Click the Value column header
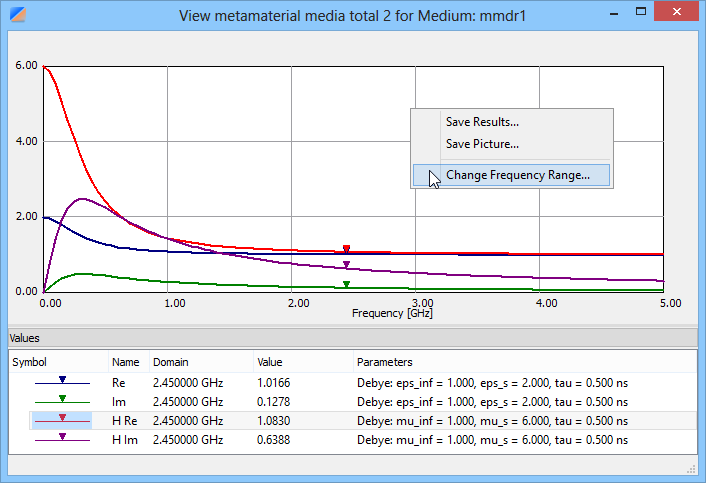The width and height of the screenshot is (706, 483). pos(271,361)
